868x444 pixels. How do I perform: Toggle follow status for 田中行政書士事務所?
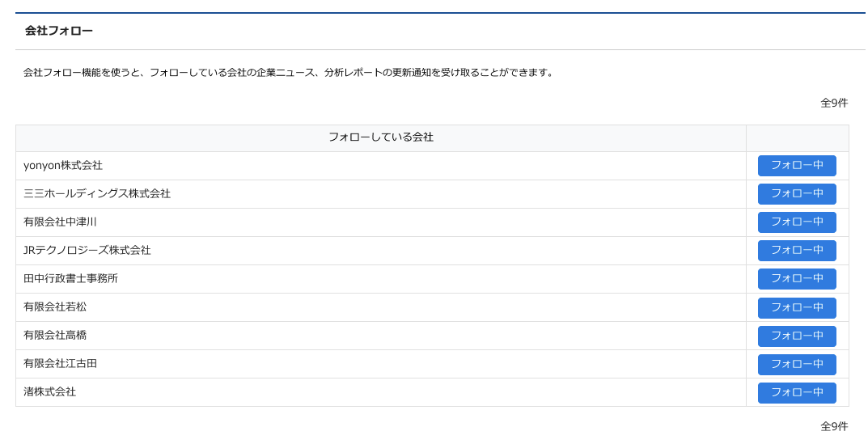click(797, 279)
